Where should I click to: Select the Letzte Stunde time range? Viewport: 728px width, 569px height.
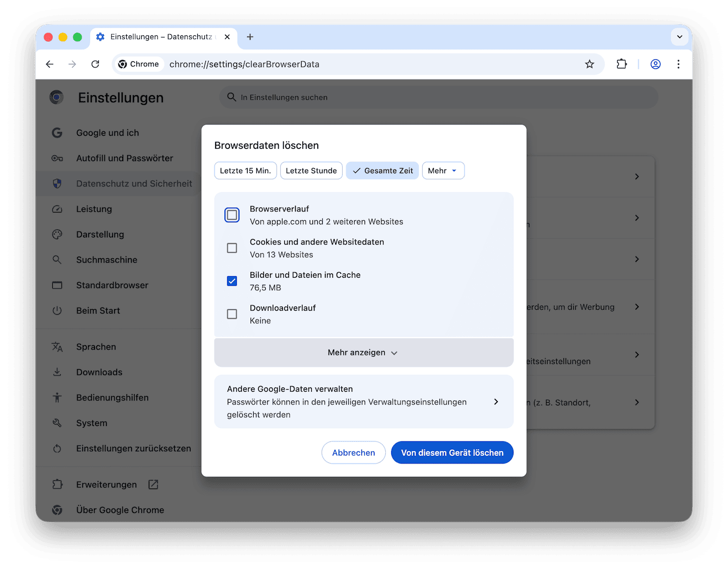click(311, 171)
